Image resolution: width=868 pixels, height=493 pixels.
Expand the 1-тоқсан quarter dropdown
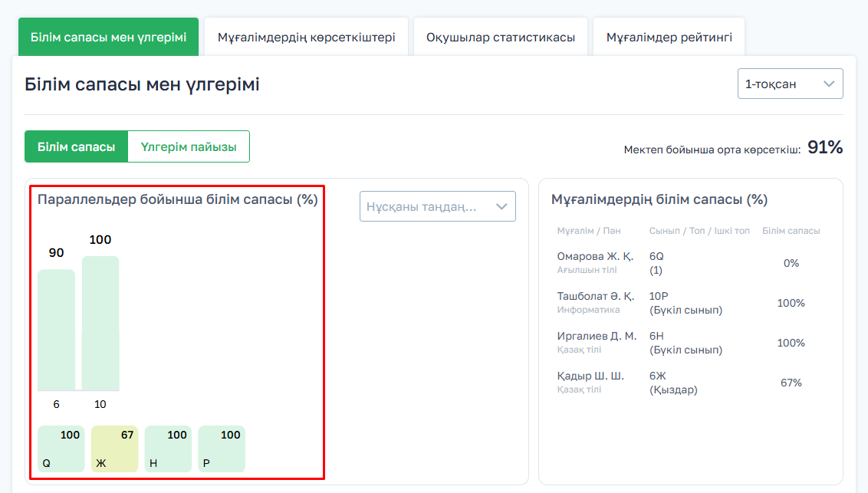pyautogui.click(x=790, y=84)
